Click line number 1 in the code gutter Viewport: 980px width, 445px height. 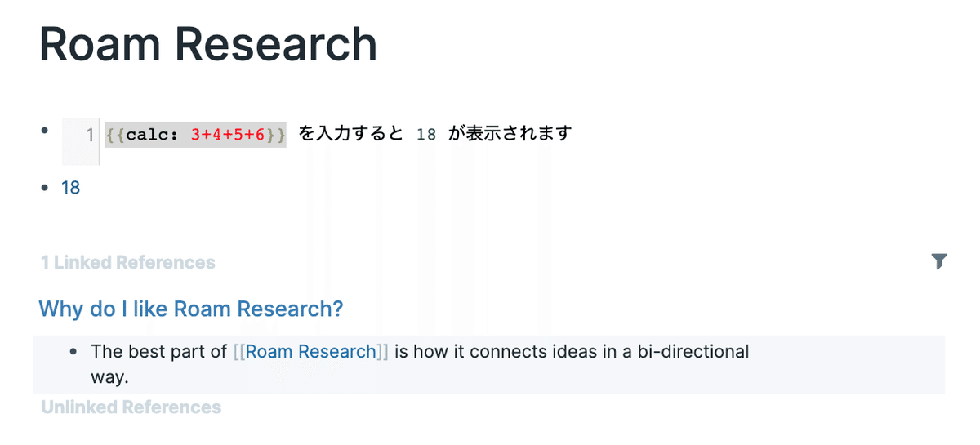point(90,135)
